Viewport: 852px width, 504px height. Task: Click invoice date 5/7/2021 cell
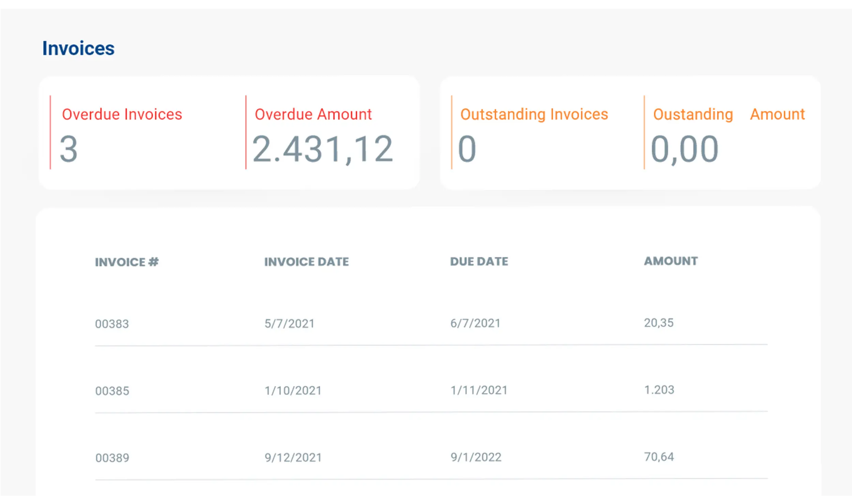pyautogui.click(x=289, y=323)
